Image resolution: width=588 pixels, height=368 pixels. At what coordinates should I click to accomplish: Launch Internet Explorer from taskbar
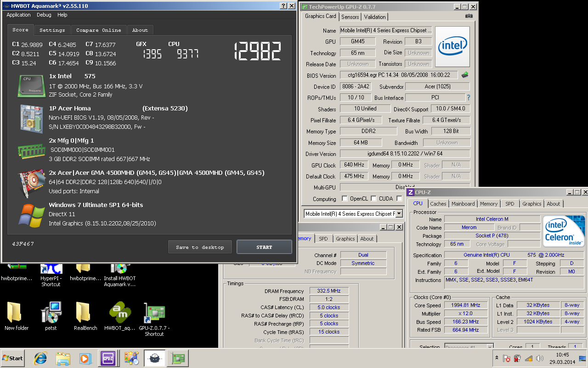[41, 358]
